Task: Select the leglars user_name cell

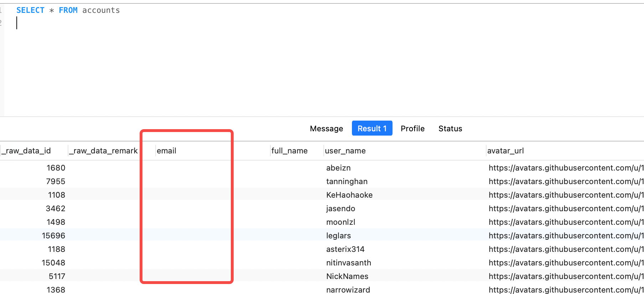Action: 338,235
